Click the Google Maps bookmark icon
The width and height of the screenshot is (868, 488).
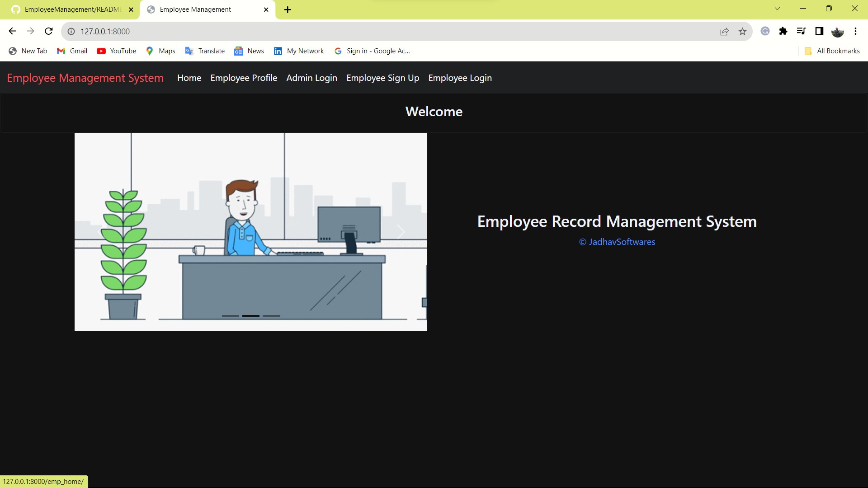click(x=150, y=51)
